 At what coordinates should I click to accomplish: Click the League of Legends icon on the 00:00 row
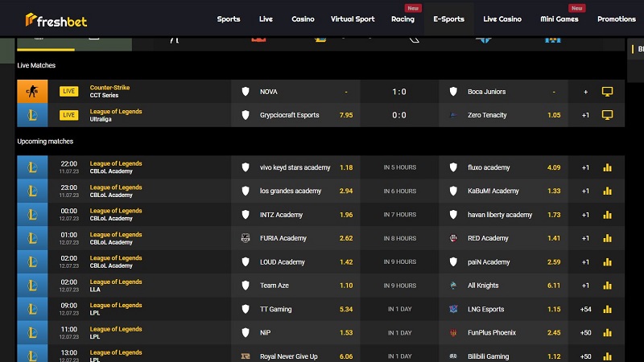(32, 214)
